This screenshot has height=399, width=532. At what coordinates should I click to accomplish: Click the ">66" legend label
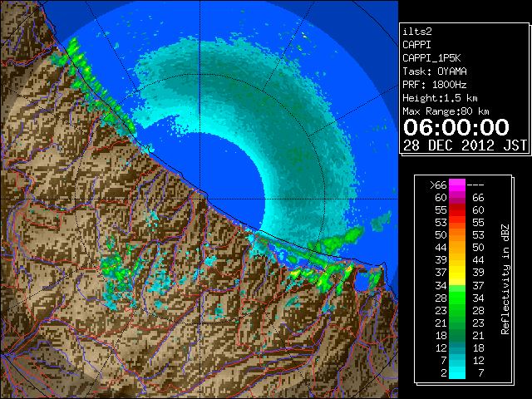point(438,185)
